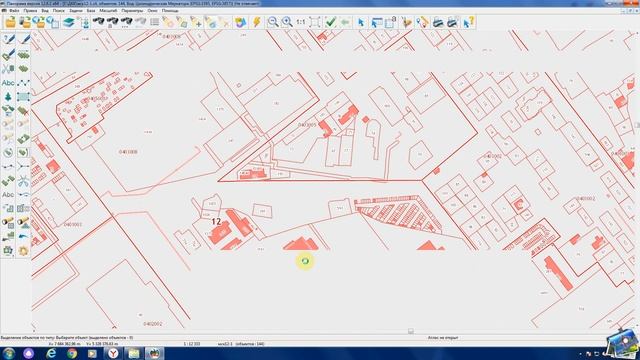Open the Windows Start button
The height and width of the screenshot is (360, 640).
pos(9,353)
